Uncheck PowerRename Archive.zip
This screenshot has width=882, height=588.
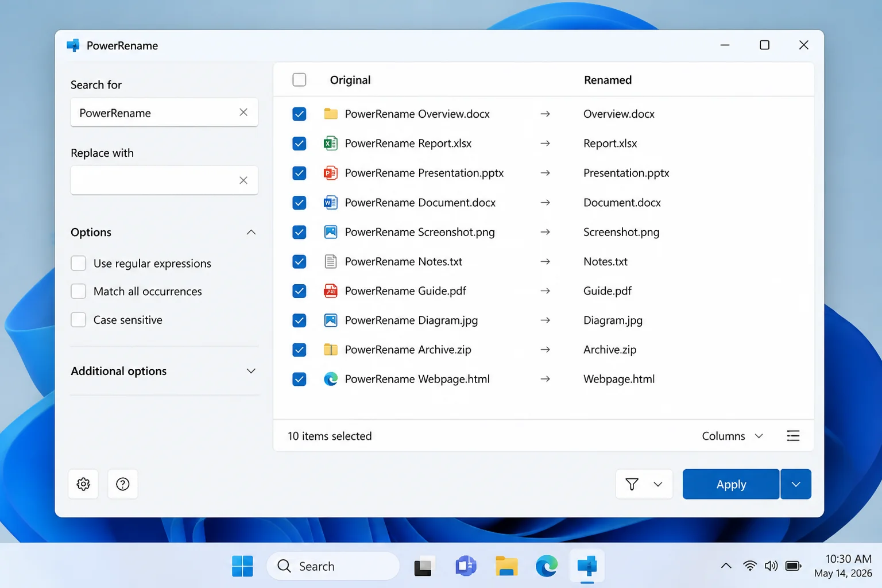point(299,349)
